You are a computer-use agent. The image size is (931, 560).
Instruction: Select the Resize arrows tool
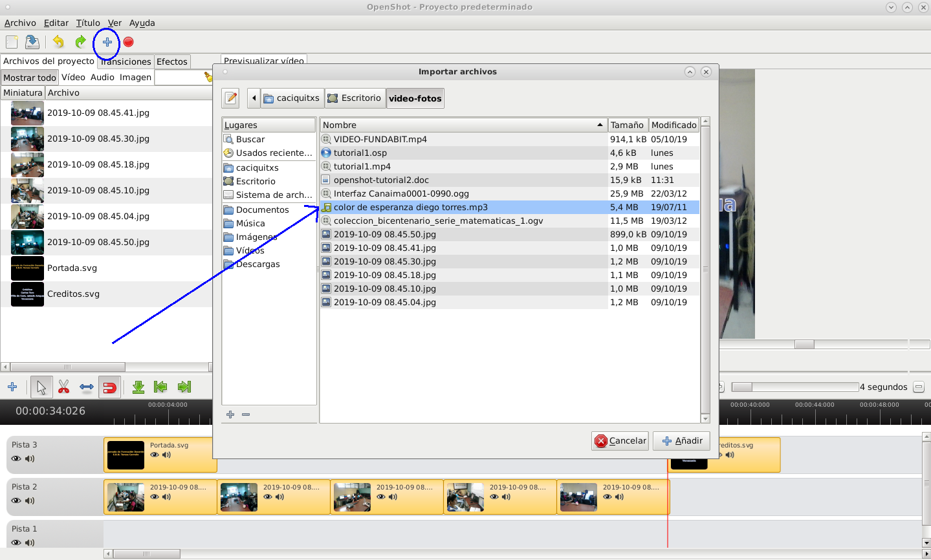pos(87,387)
